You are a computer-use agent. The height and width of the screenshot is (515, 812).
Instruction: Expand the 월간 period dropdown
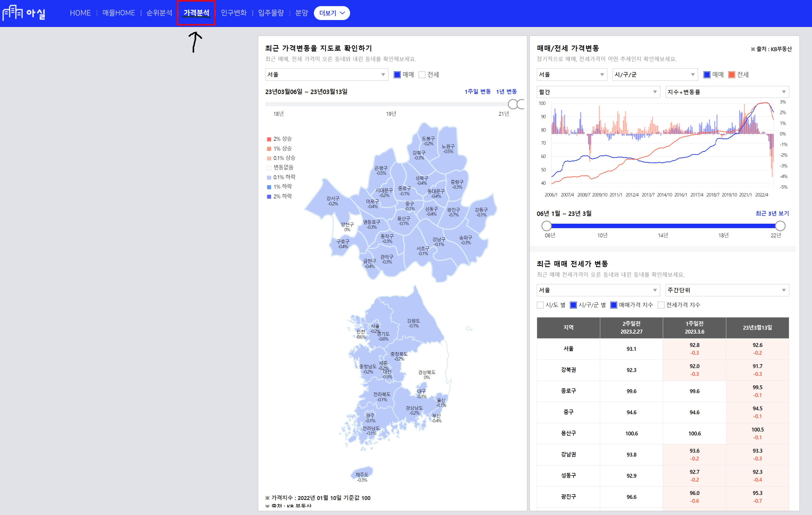[x=598, y=92]
